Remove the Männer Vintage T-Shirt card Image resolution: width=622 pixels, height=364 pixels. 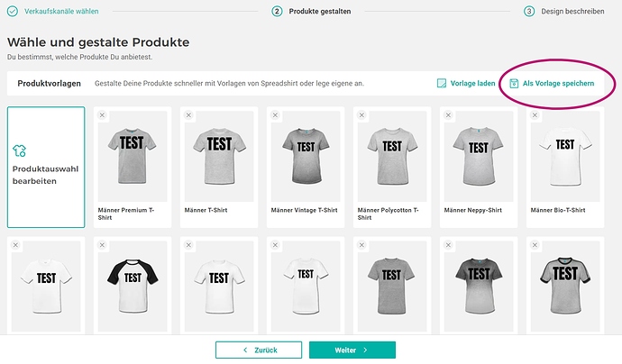click(x=275, y=115)
